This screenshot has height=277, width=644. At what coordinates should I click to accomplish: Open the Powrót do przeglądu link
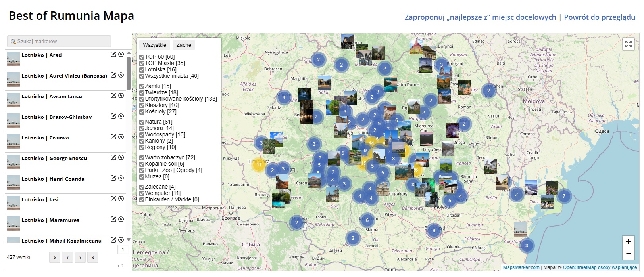click(x=599, y=17)
